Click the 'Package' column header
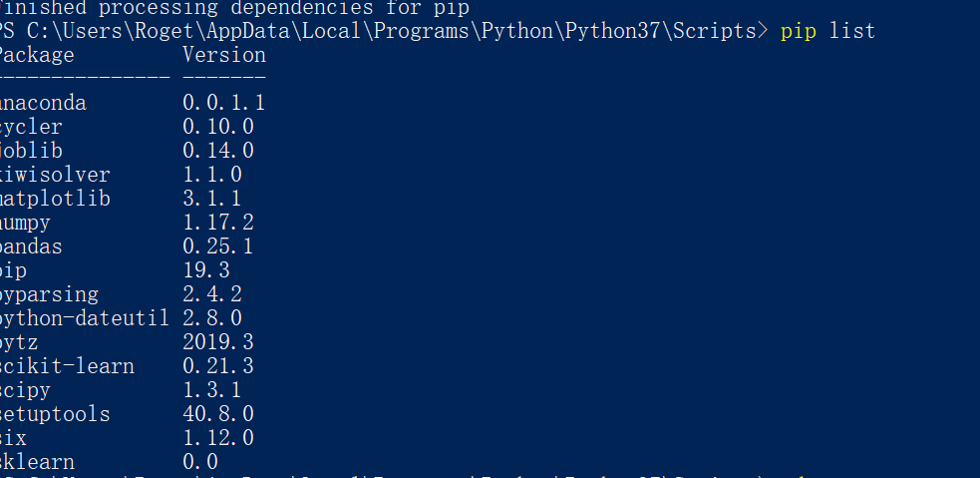This screenshot has width=980, height=478. (x=37, y=55)
